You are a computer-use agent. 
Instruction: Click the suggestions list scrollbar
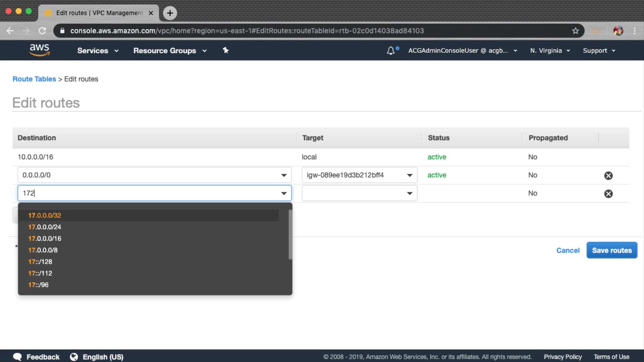click(290, 235)
